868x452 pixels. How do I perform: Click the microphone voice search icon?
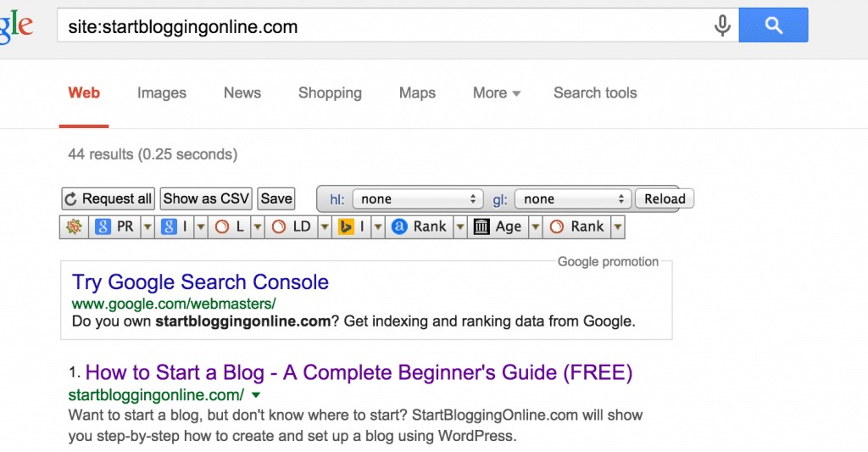click(x=722, y=25)
